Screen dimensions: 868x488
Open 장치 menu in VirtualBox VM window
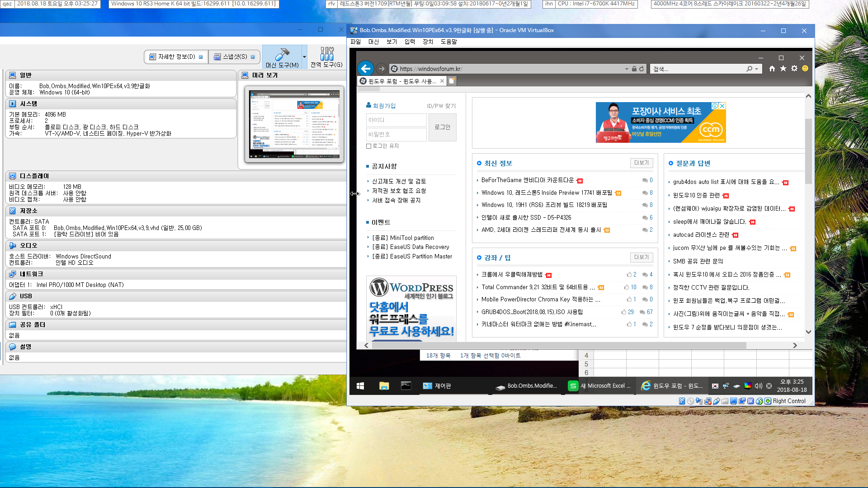coord(428,42)
